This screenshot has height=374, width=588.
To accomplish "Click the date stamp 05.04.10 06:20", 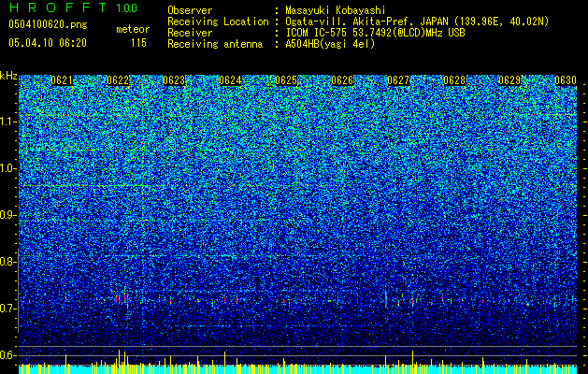I will pos(48,43).
